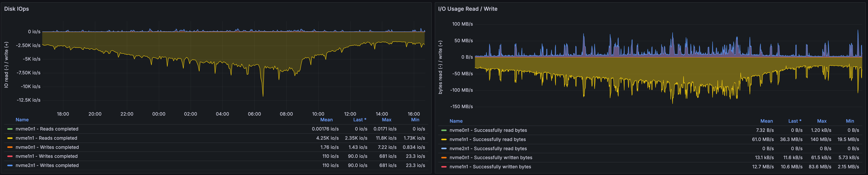Click green color swatch for nvme0n1 Reads completed

point(10,129)
